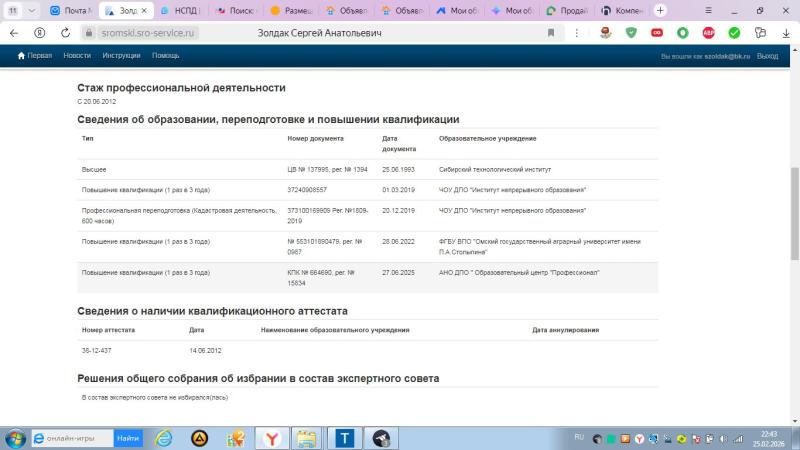
Task: Click the AdBlock Plus extension icon
Action: pyautogui.click(x=709, y=33)
